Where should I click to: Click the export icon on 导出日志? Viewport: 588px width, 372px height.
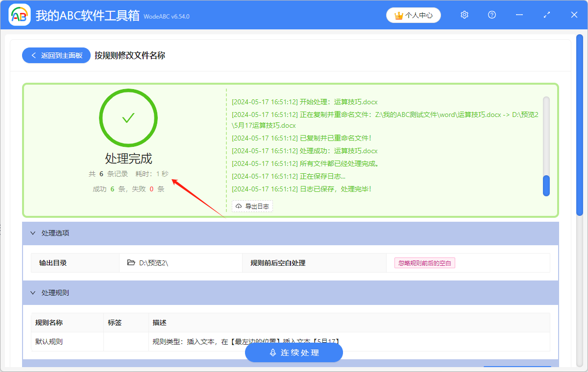(x=238, y=206)
